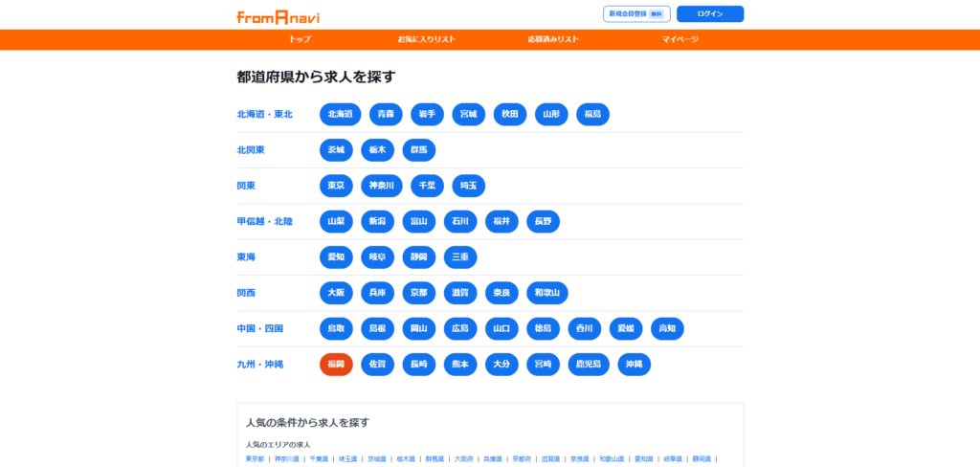Choose the 宮城 prefecture button
Viewport: 980px width, 467px height.
(468, 115)
